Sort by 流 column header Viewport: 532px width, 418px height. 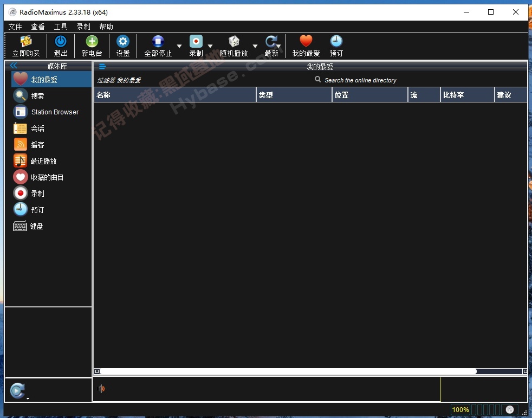coord(424,95)
